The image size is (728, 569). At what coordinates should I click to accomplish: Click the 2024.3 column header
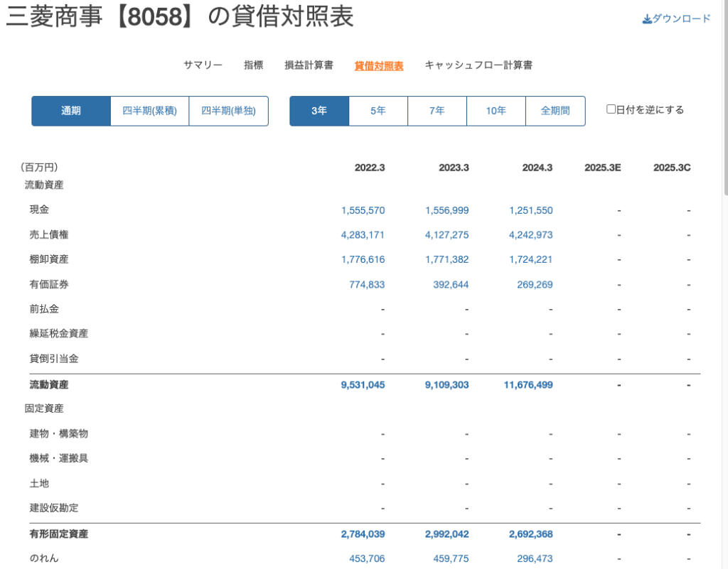point(537,168)
